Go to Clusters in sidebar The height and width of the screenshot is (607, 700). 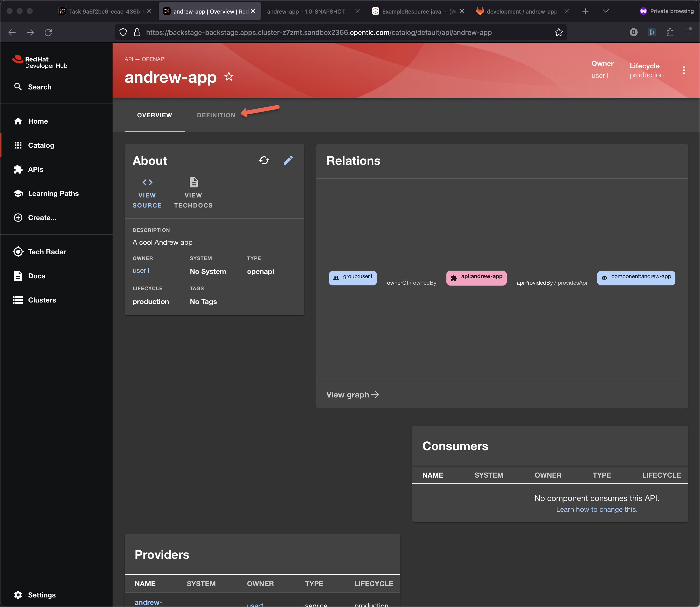[42, 300]
